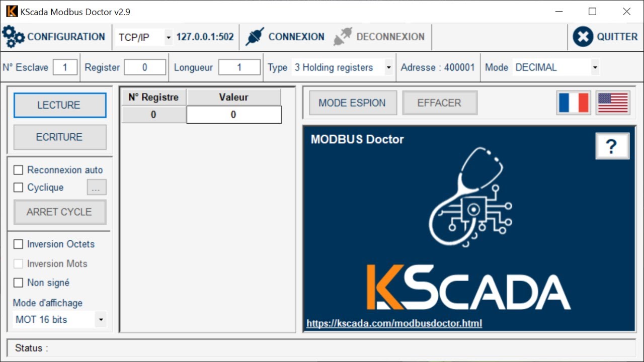Check Inversion Octets option
Viewport: 644px width, 362px height.
click(19, 244)
